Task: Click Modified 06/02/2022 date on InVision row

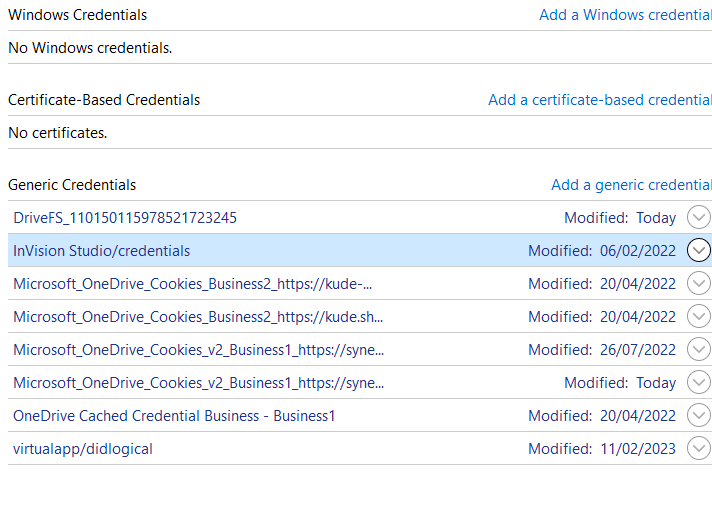Action: click(602, 251)
